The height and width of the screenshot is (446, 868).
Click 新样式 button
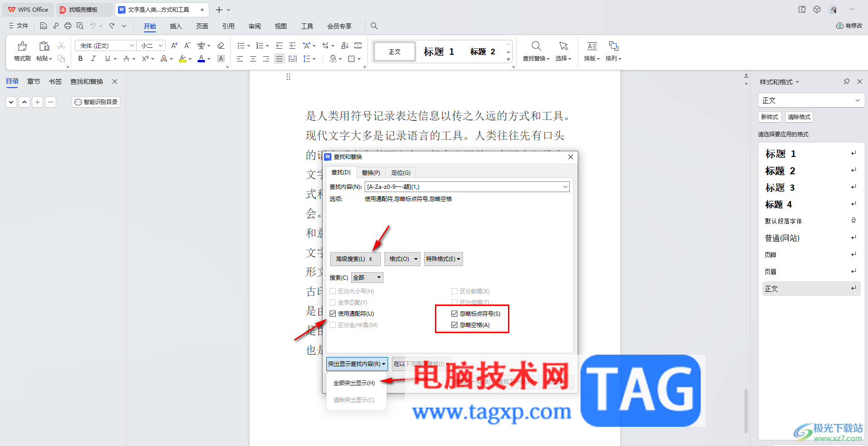[x=770, y=117]
